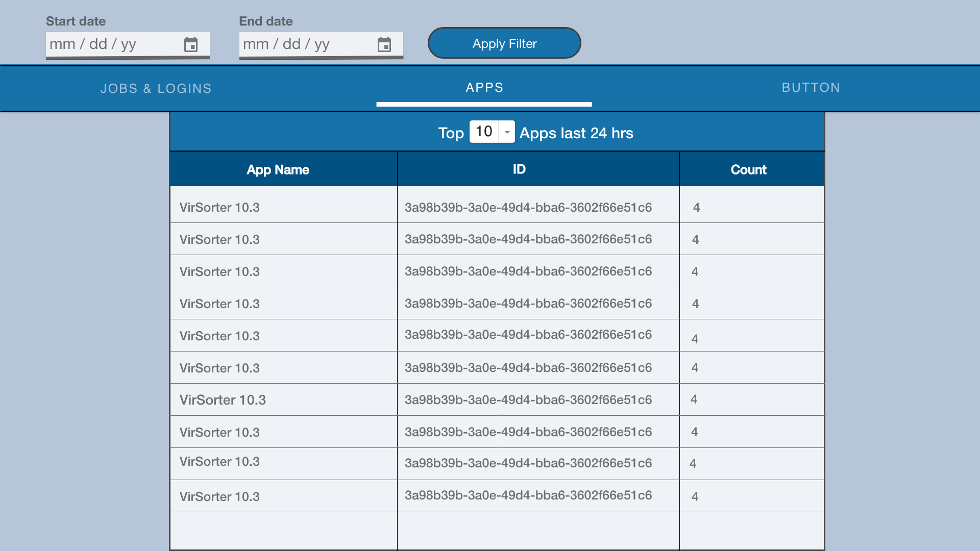Click the ID in the first table row
The height and width of the screenshot is (551, 980).
(528, 207)
